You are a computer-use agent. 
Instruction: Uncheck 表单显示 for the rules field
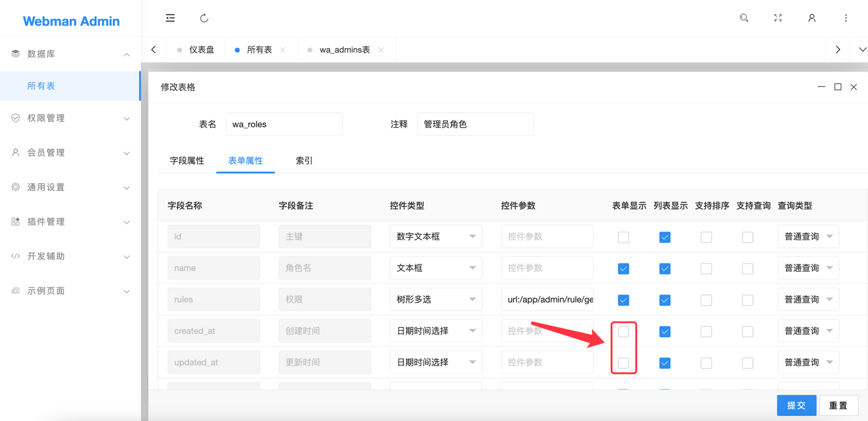pyautogui.click(x=623, y=300)
